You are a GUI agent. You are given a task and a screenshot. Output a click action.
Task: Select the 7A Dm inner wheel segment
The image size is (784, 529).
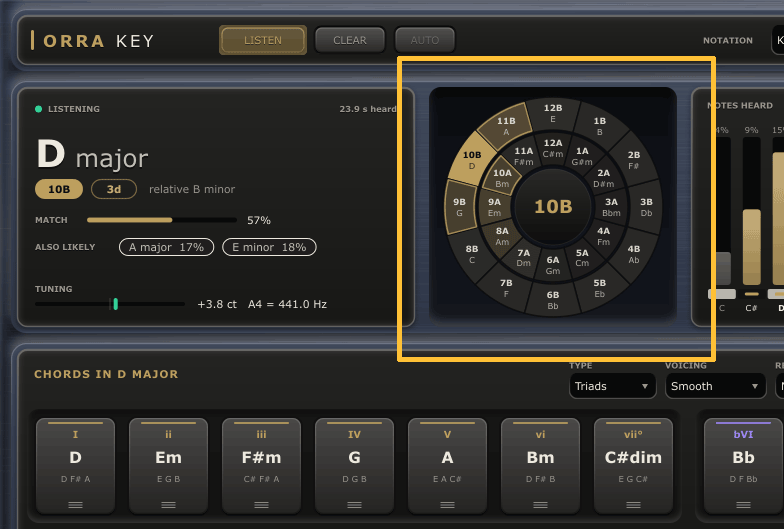click(x=524, y=258)
